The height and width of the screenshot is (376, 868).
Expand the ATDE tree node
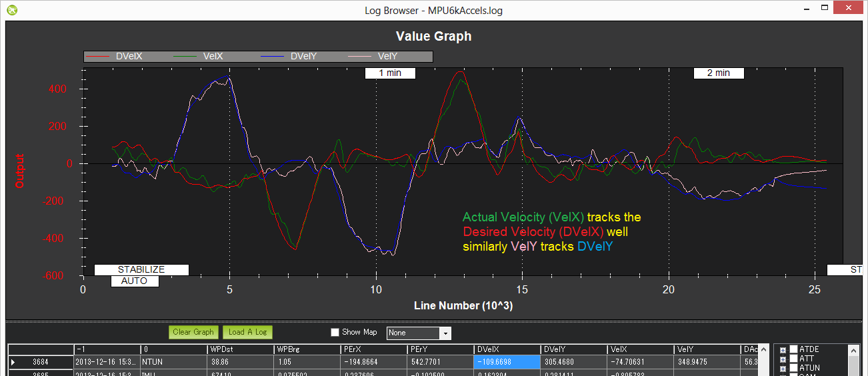click(x=783, y=350)
